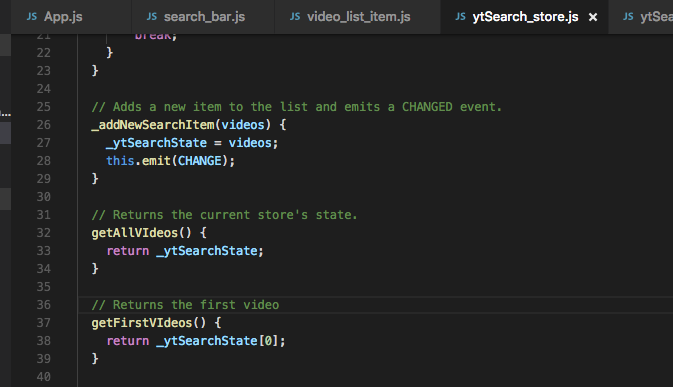
Task: Click comment '// Returns the current store's state.'
Action: (224, 215)
